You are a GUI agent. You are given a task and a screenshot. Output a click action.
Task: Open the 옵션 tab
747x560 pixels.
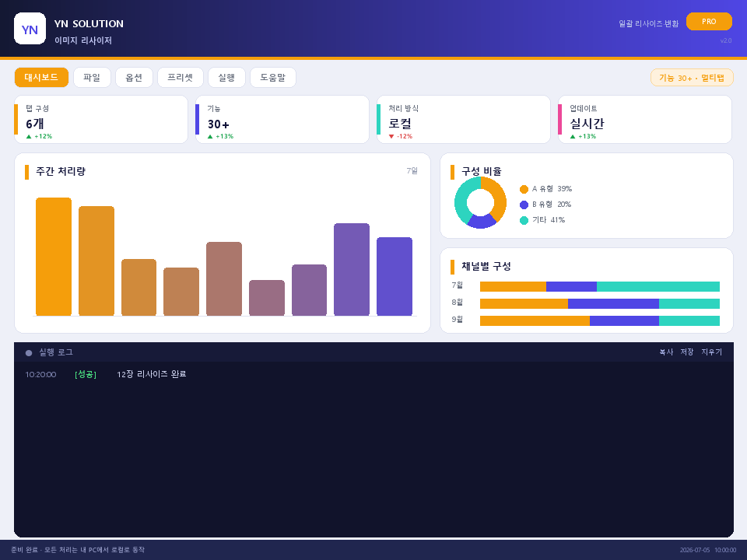(x=134, y=78)
